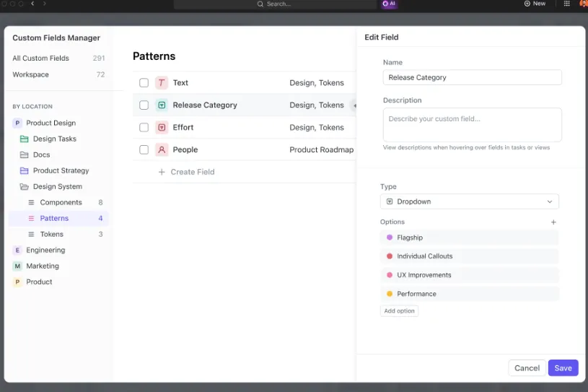
Task: Click the Tokens list icon
Action: click(x=31, y=234)
